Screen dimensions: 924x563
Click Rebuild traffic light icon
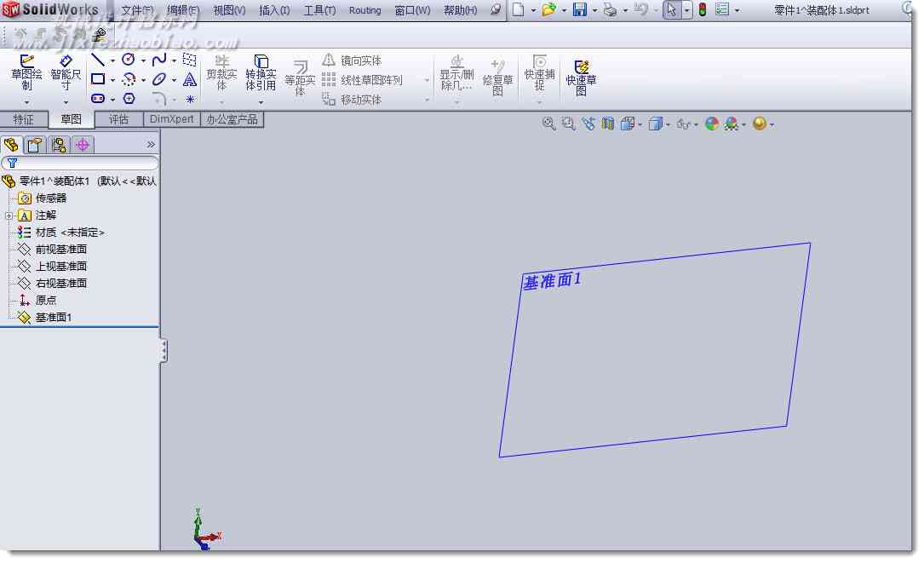point(703,9)
